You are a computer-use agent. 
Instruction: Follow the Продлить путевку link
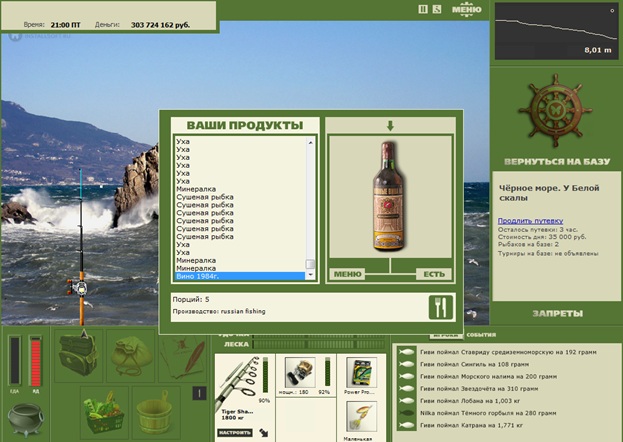tap(530, 221)
